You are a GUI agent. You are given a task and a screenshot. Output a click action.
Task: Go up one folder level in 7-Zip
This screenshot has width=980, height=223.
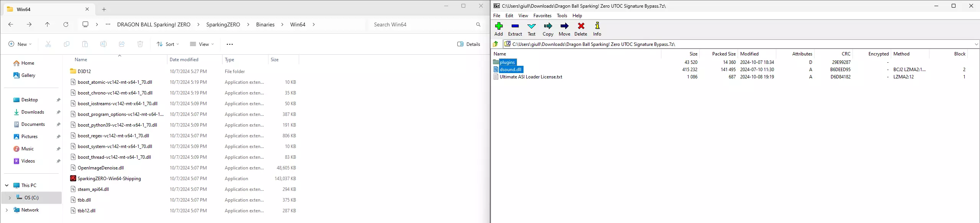click(x=496, y=44)
